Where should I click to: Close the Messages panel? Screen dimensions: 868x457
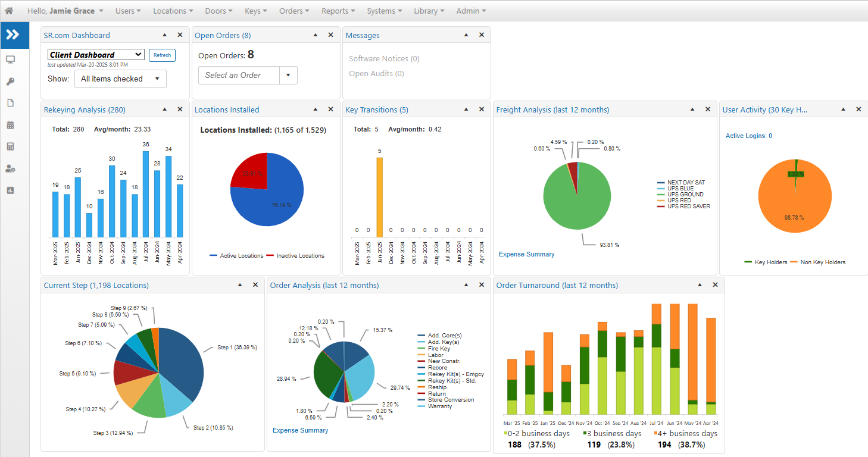(x=482, y=35)
